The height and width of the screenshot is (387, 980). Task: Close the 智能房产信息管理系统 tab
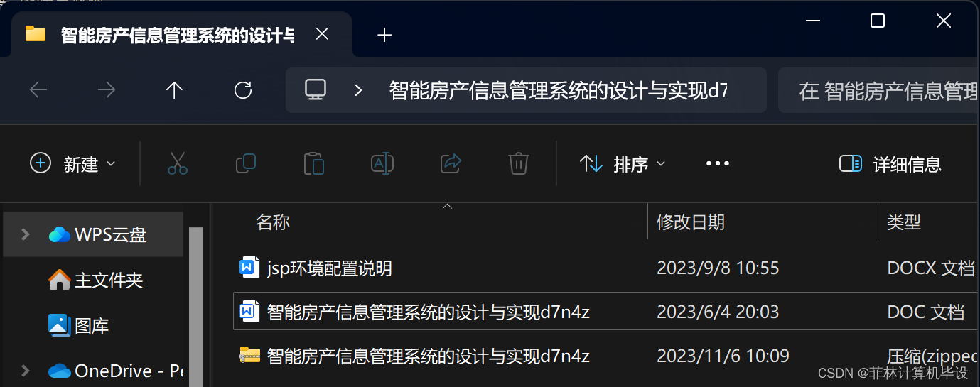click(322, 34)
